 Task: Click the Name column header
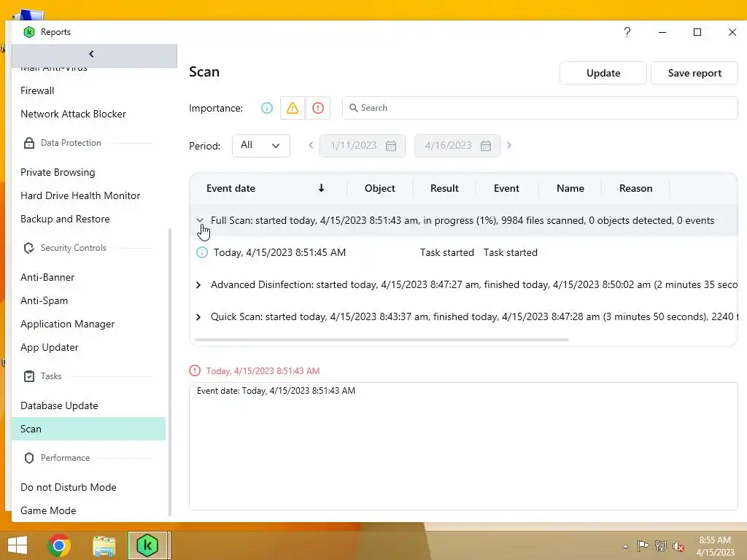(x=570, y=189)
